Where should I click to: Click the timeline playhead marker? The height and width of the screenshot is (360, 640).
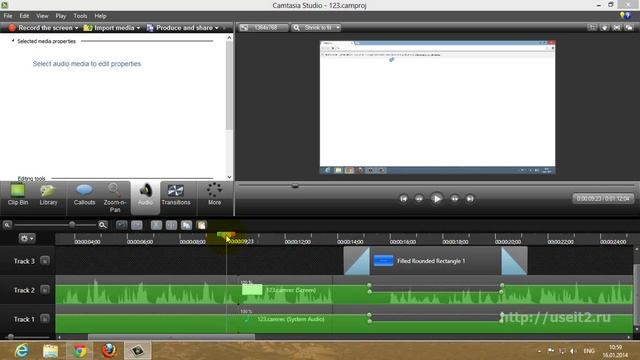point(226,236)
